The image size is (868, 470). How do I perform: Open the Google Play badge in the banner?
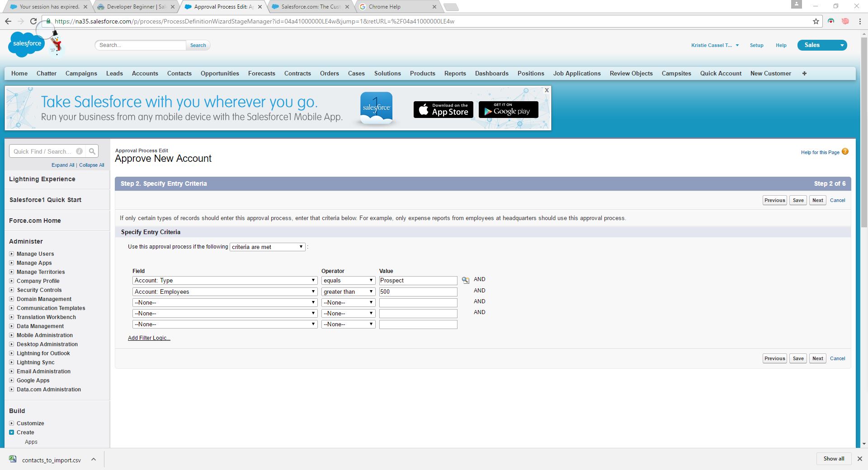pos(508,109)
